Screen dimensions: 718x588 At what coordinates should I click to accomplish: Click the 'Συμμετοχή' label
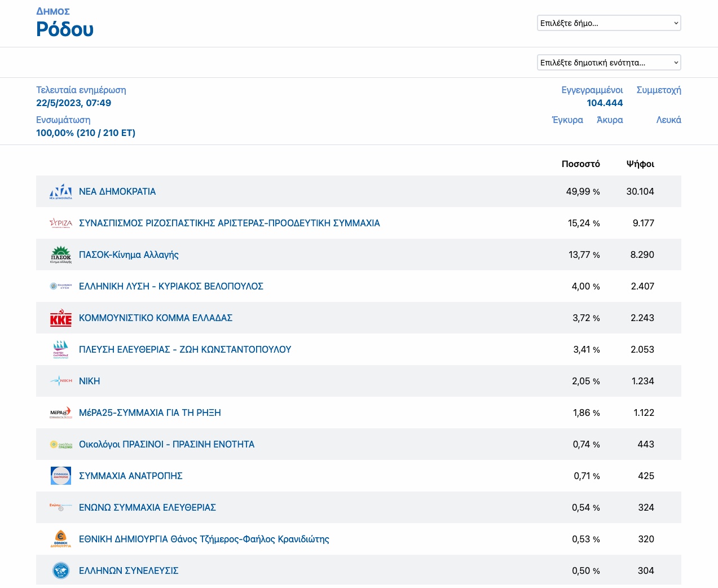pos(659,90)
